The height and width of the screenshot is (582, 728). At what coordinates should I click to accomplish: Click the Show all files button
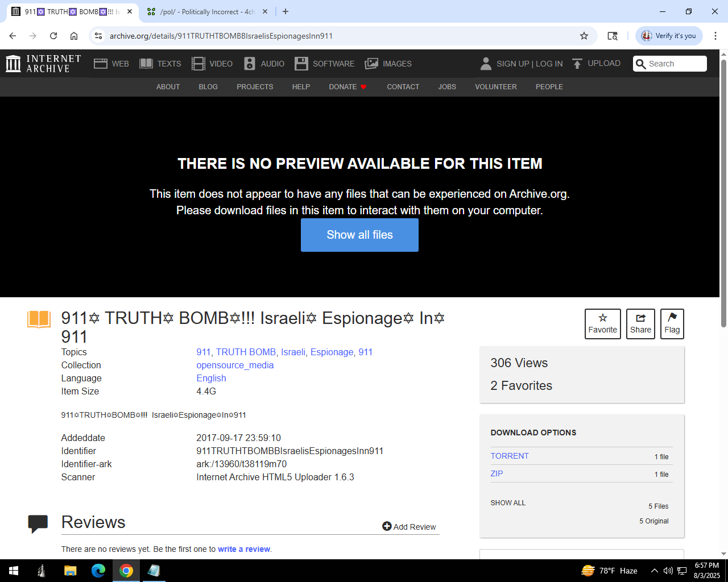pos(359,235)
